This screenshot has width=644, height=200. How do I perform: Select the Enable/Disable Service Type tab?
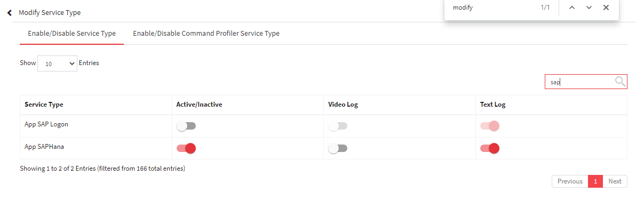pyautogui.click(x=71, y=33)
